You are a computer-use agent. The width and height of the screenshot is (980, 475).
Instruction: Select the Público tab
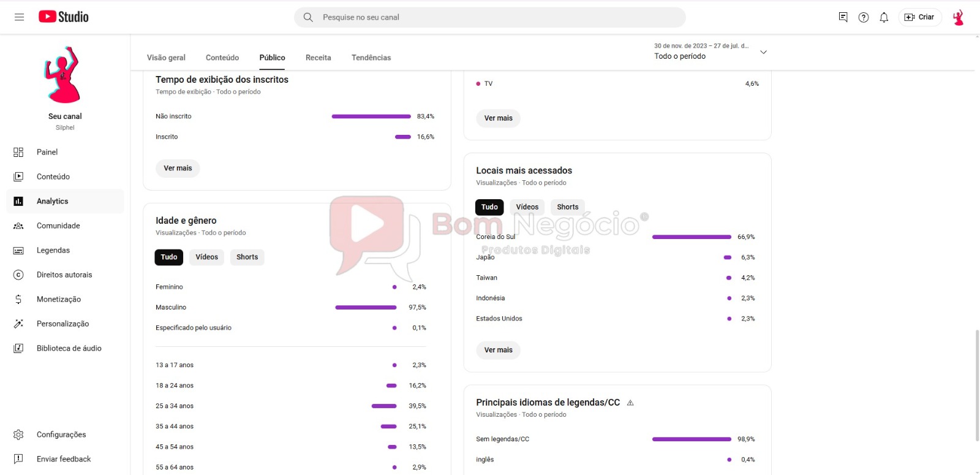tap(272, 58)
